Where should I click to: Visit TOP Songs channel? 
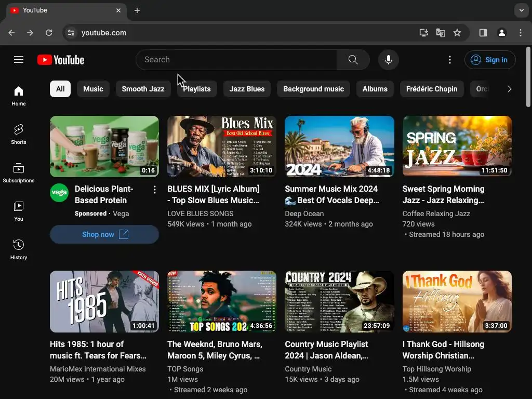coord(185,369)
